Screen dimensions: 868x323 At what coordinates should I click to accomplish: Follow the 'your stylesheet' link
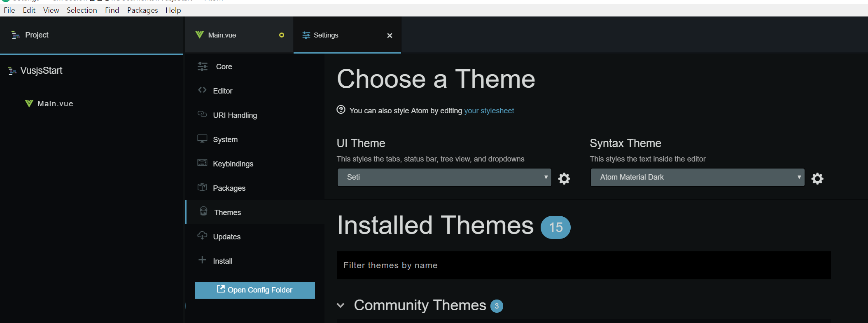pyautogui.click(x=489, y=111)
